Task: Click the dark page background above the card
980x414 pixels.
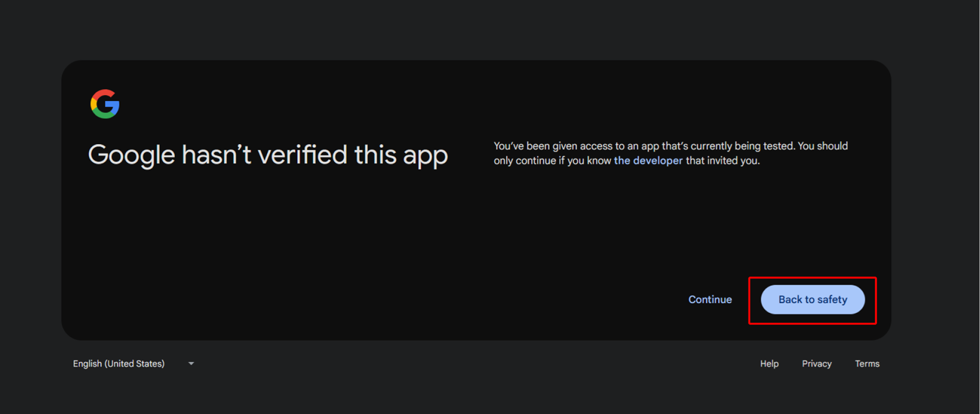Action: (476, 28)
